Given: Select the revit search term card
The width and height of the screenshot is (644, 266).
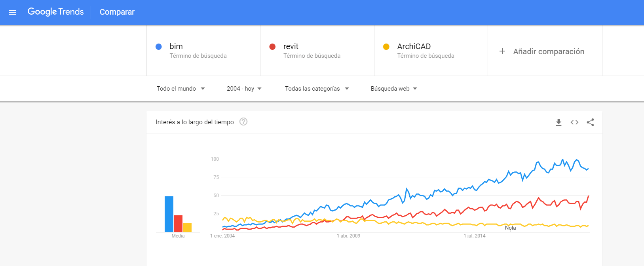Looking at the screenshot, I should pyautogui.click(x=317, y=51).
